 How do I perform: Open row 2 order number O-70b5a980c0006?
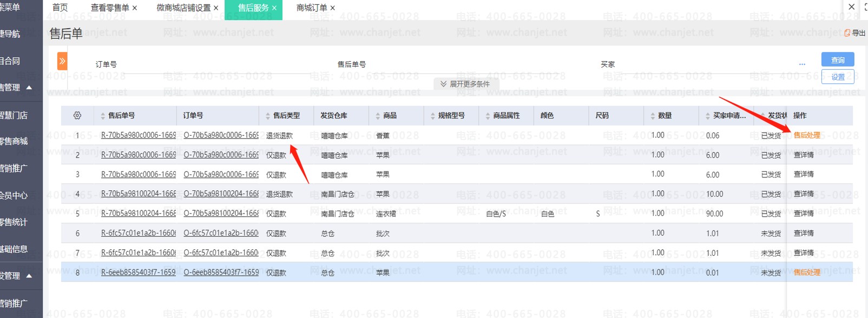(221, 155)
